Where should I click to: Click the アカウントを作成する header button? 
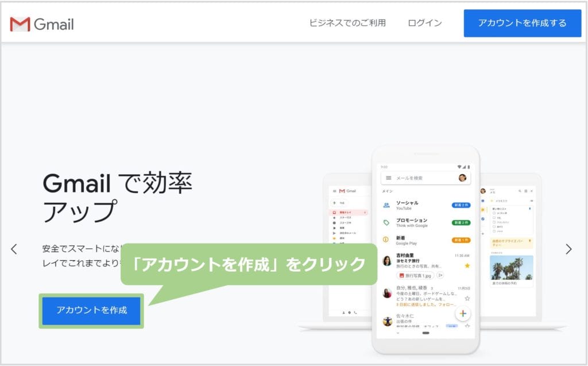523,24
